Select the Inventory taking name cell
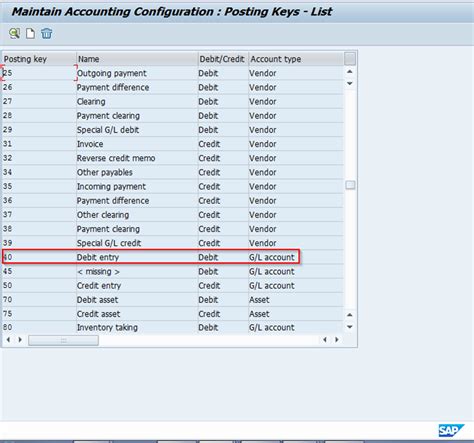 (x=137, y=328)
